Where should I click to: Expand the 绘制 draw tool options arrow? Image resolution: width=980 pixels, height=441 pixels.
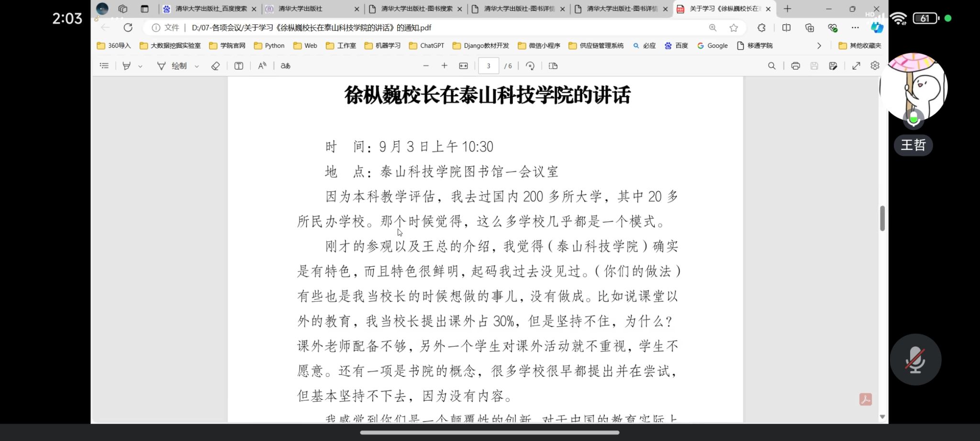click(x=197, y=67)
